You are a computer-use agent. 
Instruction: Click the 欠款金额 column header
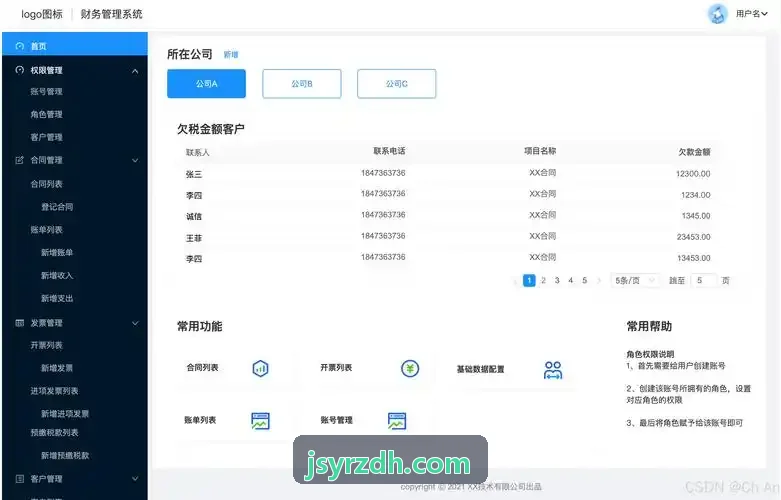694,152
